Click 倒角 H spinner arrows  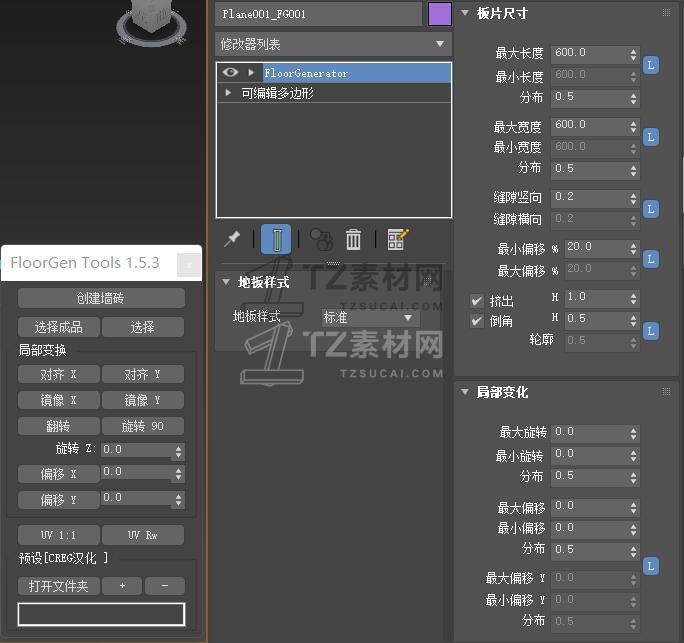coord(633,321)
